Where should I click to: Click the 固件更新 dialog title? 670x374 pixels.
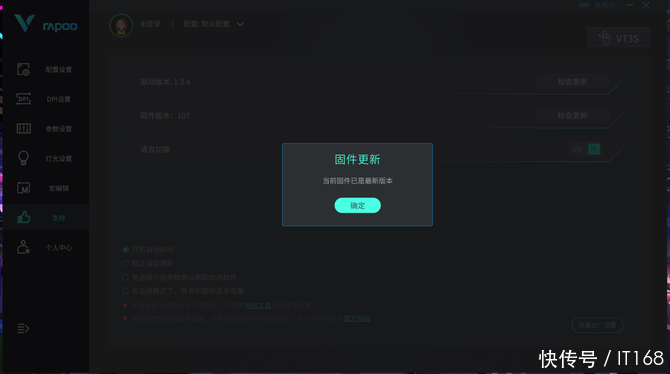pyautogui.click(x=357, y=159)
